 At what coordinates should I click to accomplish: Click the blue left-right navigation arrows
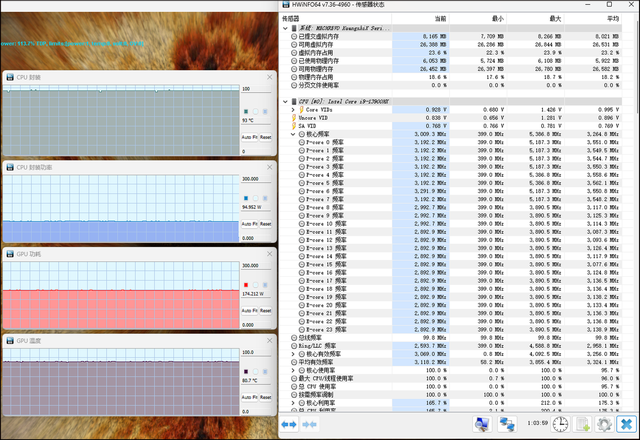(x=289, y=424)
